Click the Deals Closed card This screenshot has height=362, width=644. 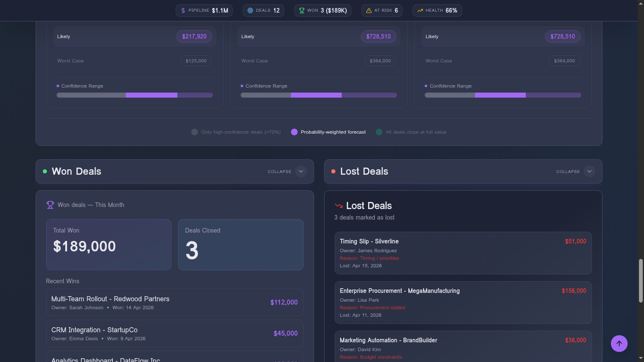241,245
